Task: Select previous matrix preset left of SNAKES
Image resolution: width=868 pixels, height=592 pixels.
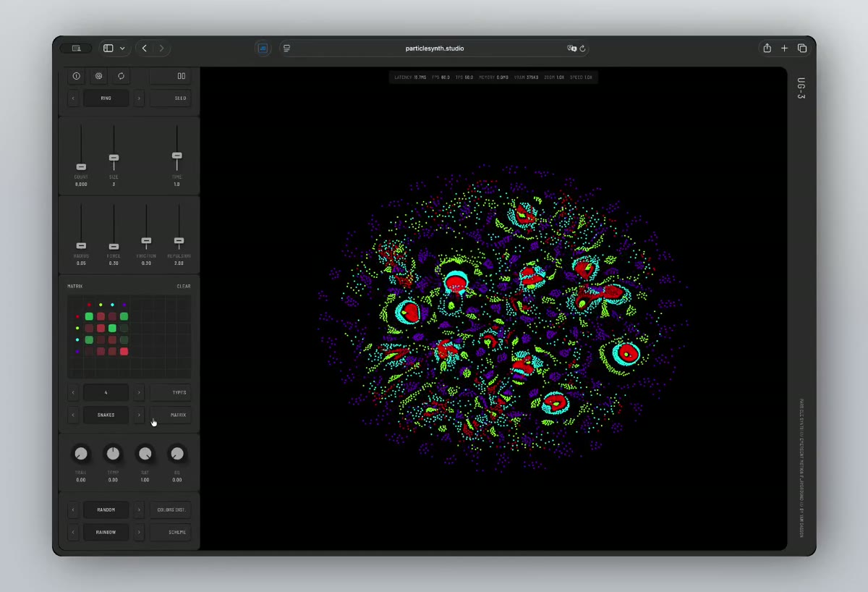Action: (x=73, y=415)
